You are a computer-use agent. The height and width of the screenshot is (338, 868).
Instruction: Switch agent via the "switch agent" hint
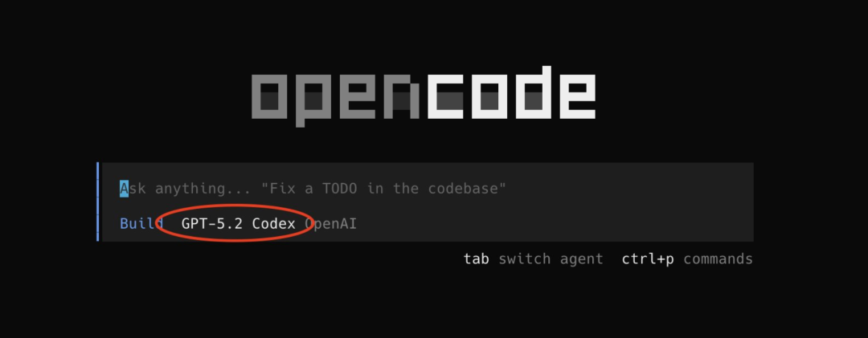click(551, 259)
